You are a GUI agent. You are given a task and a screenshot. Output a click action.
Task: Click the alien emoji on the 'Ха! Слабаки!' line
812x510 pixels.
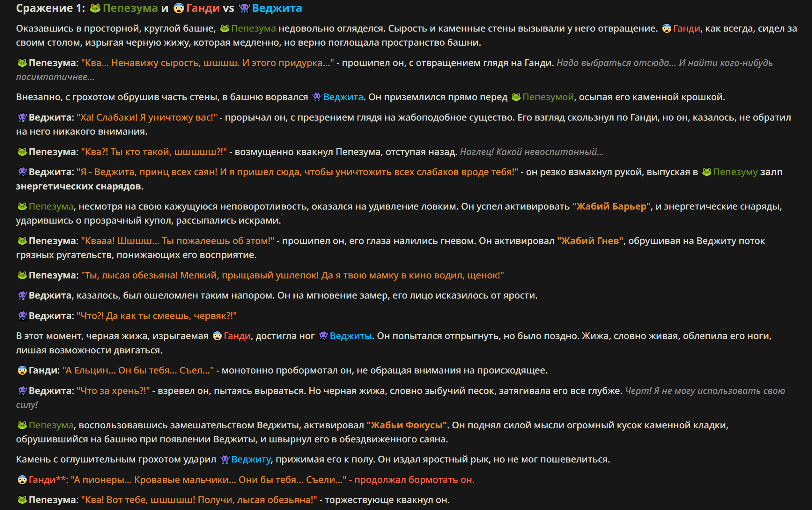tap(22, 117)
